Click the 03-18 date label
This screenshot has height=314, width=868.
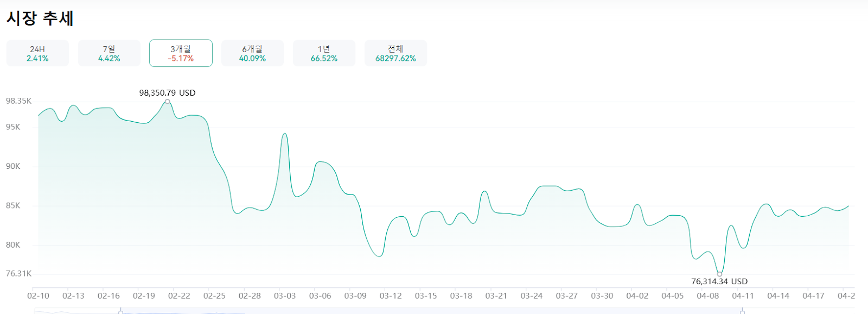pos(461,296)
